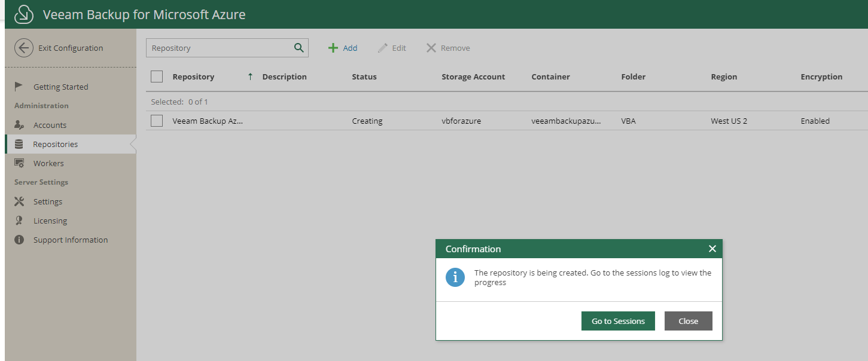Image resolution: width=868 pixels, height=361 pixels.
Task: Close the Confirmation dialog with X
Action: click(x=712, y=249)
